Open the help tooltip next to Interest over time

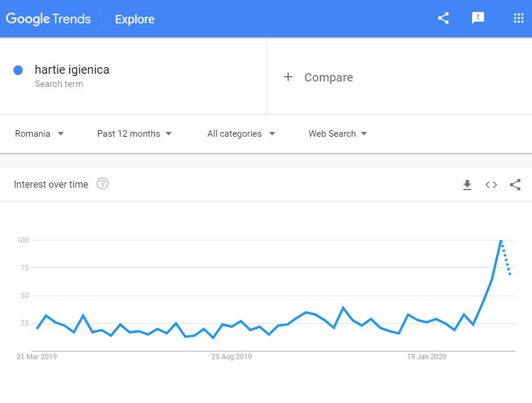[102, 184]
